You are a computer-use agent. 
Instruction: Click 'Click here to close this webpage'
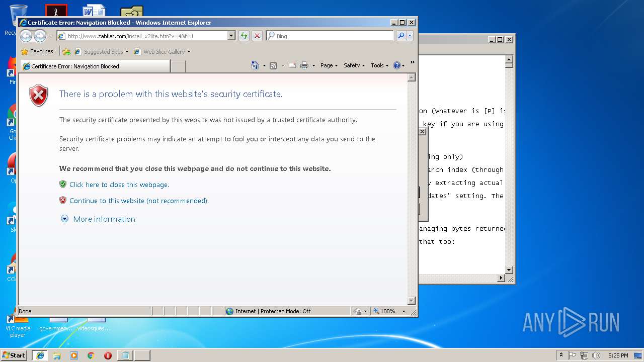tap(119, 185)
